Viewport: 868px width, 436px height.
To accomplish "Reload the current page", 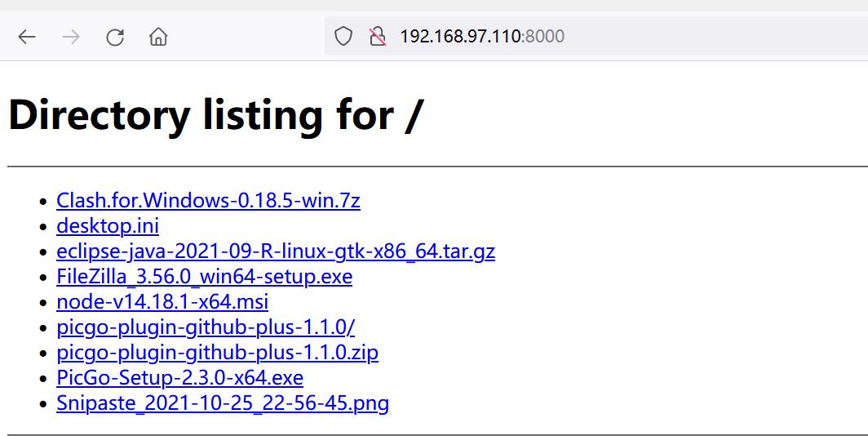I will coord(115,37).
